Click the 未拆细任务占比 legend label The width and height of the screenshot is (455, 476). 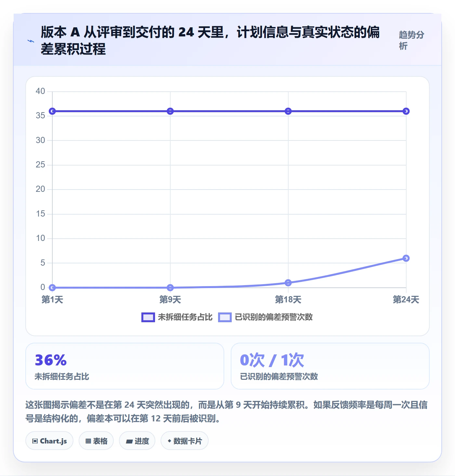185,317
